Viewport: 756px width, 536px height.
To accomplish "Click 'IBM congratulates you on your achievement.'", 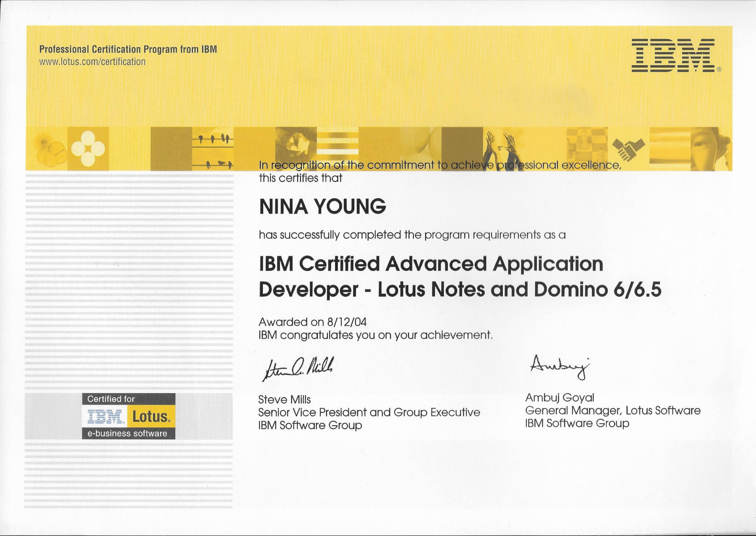I will pos(376,335).
